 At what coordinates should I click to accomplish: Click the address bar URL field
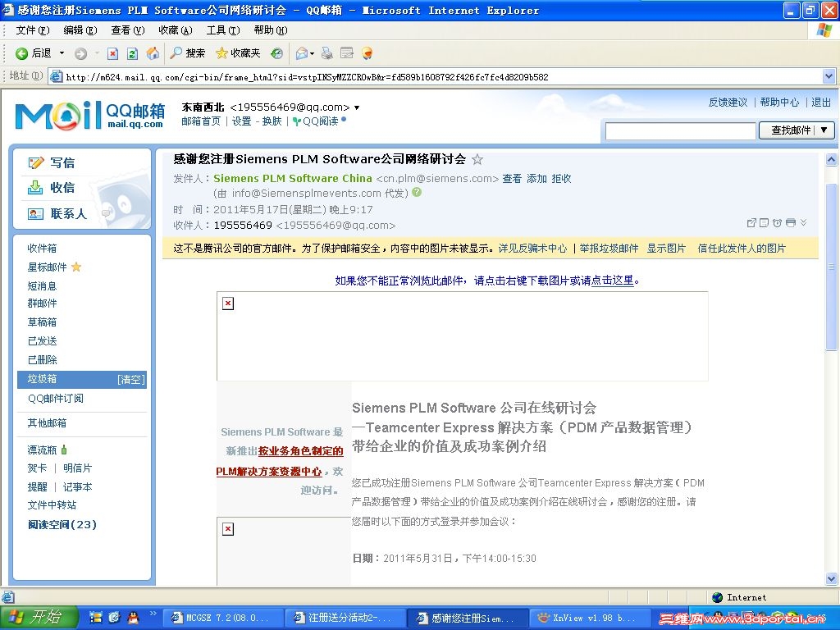436,76
